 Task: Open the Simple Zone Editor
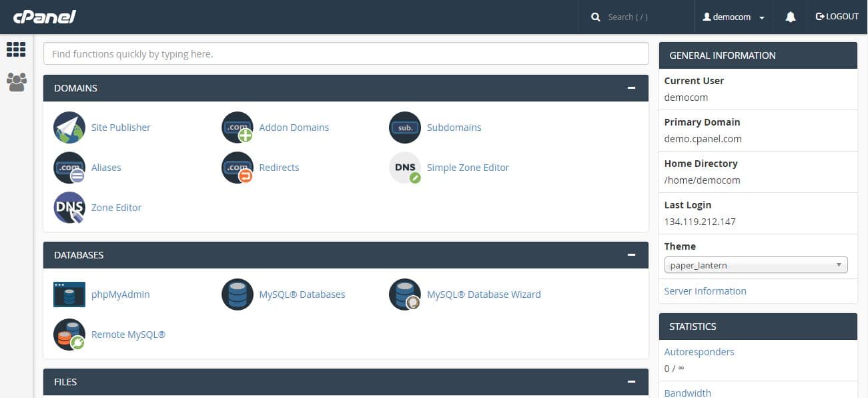point(468,167)
